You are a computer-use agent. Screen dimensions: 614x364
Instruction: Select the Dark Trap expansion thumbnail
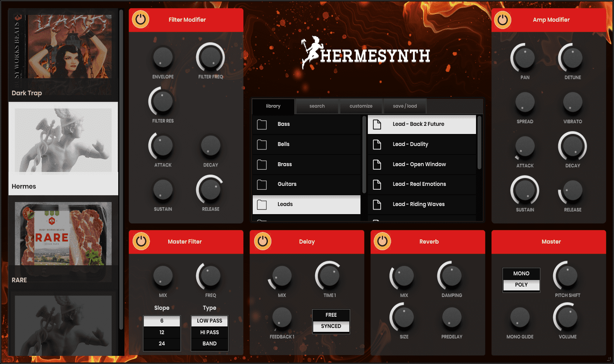click(x=63, y=55)
